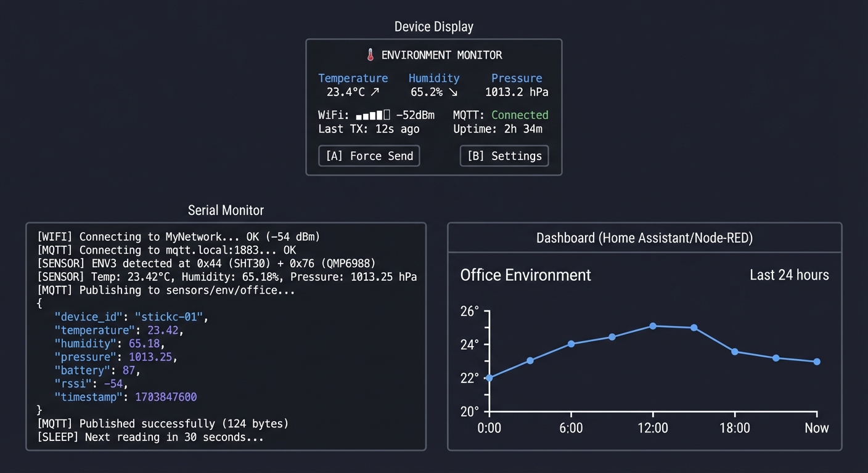Click the last data point near Now
868x473 pixels.
point(816,362)
